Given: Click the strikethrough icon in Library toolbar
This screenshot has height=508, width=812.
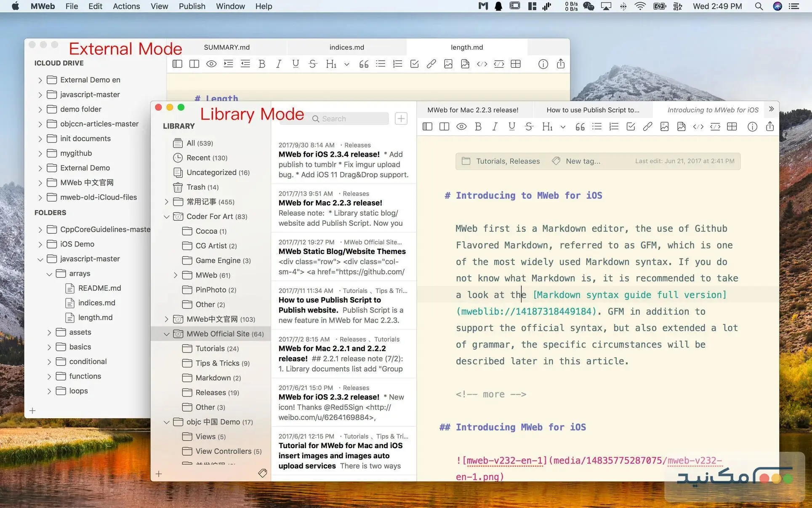Looking at the screenshot, I should (529, 126).
